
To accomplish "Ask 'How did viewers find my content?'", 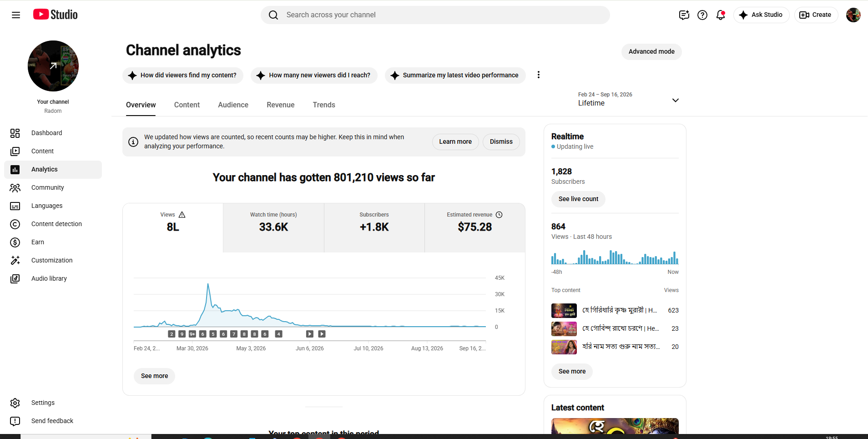I will pyautogui.click(x=182, y=75).
